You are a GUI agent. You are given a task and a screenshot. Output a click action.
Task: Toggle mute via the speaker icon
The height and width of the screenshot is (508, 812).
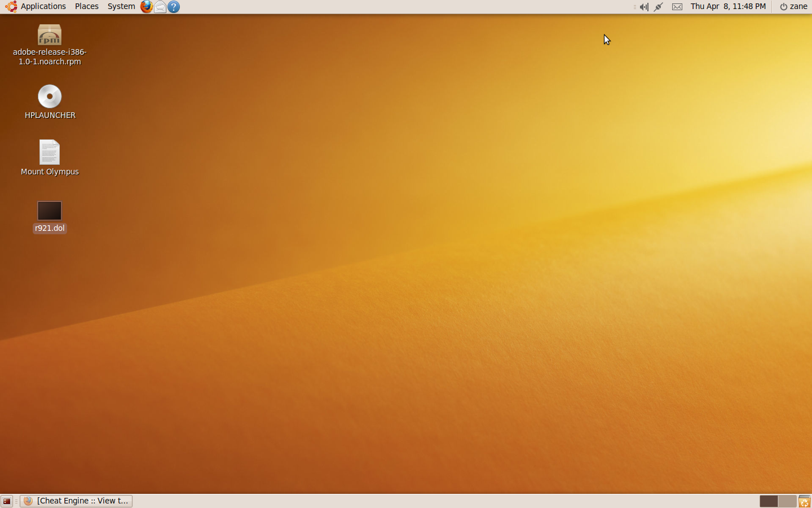644,7
